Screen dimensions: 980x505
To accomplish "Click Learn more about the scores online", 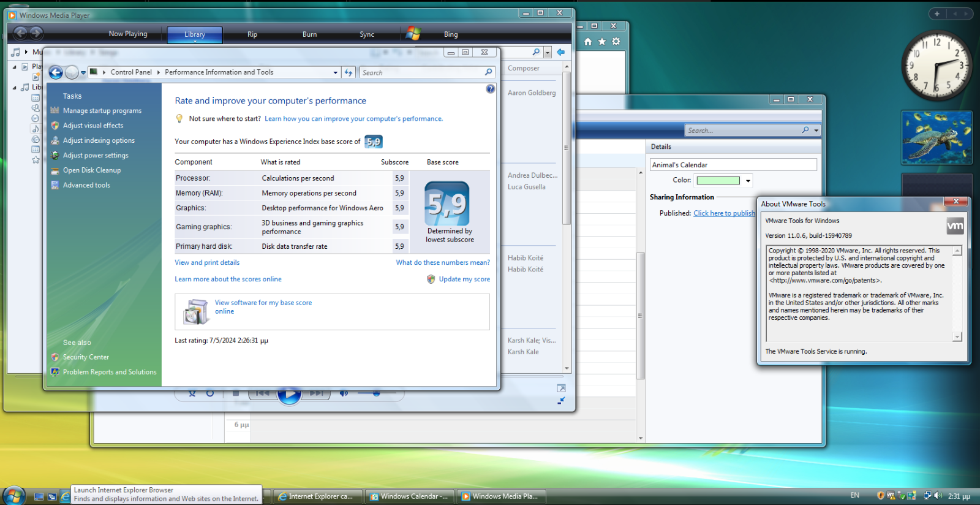I will pyautogui.click(x=228, y=279).
